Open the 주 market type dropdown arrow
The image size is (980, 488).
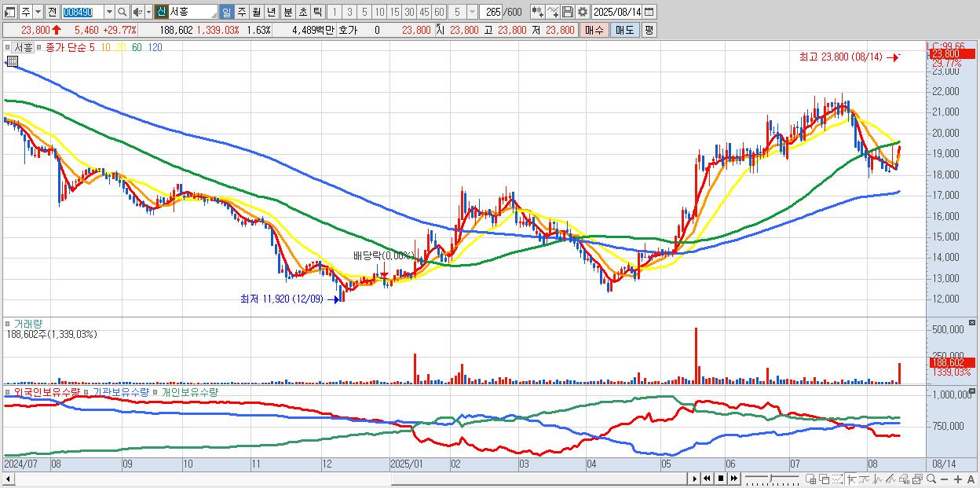[38, 12]
